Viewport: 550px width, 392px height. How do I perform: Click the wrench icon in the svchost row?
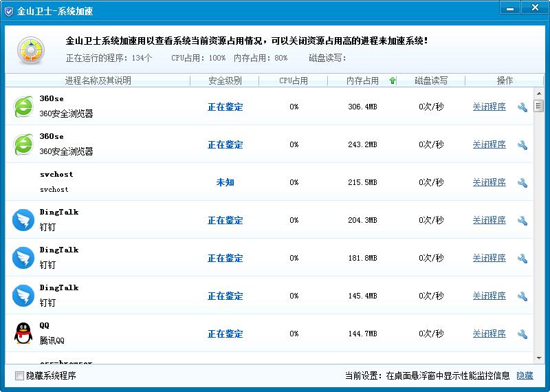pyautogui.click(x=522, y=183)
